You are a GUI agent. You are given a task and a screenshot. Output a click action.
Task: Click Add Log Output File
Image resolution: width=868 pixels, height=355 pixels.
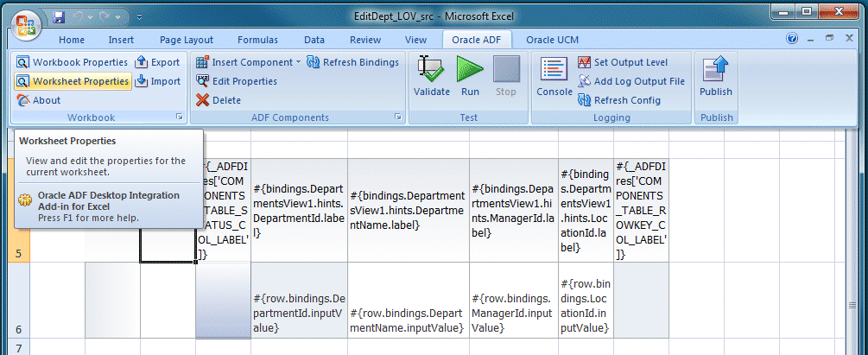click(x=631, y=81)
